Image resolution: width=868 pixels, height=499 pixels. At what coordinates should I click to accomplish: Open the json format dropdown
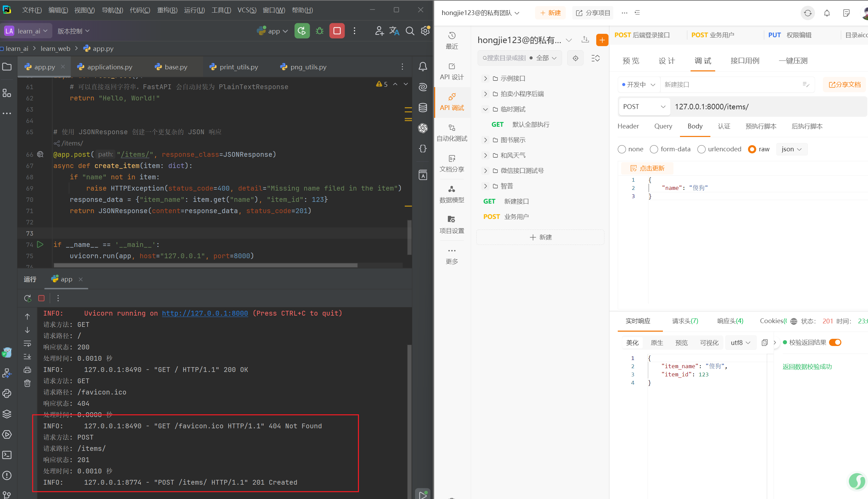click(x=791, y=149)
